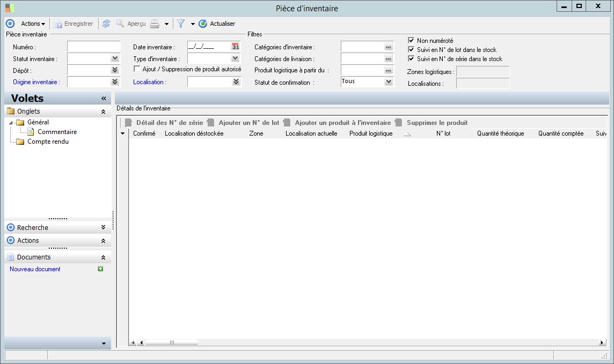Collapse the Volets panel with double chevron
Image resolution: width=614 pixels, height=364 pixels.
104,99
